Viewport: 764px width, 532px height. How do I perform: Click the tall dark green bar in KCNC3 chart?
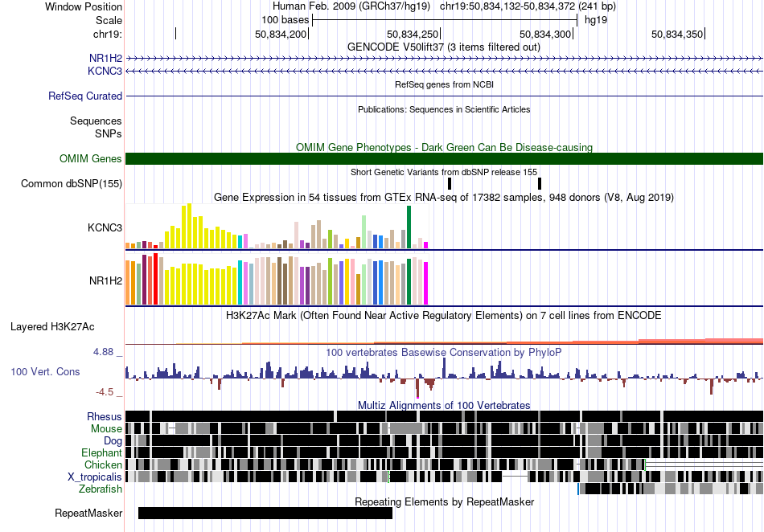coord(409,227)
